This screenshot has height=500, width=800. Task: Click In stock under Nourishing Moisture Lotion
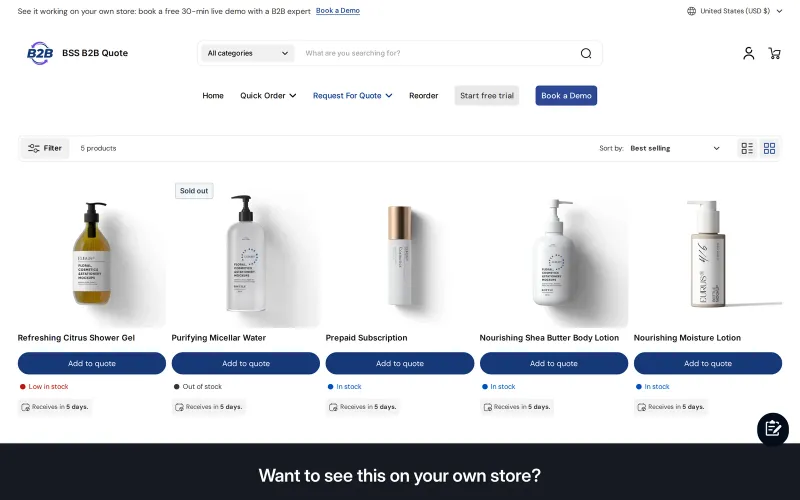[653, 387]
